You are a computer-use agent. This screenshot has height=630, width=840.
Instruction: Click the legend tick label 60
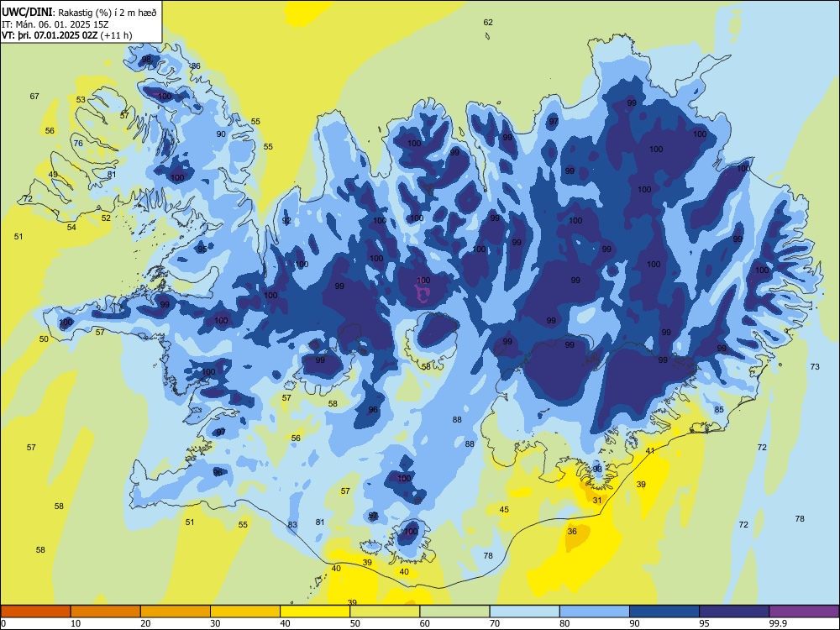pos(425,623)
